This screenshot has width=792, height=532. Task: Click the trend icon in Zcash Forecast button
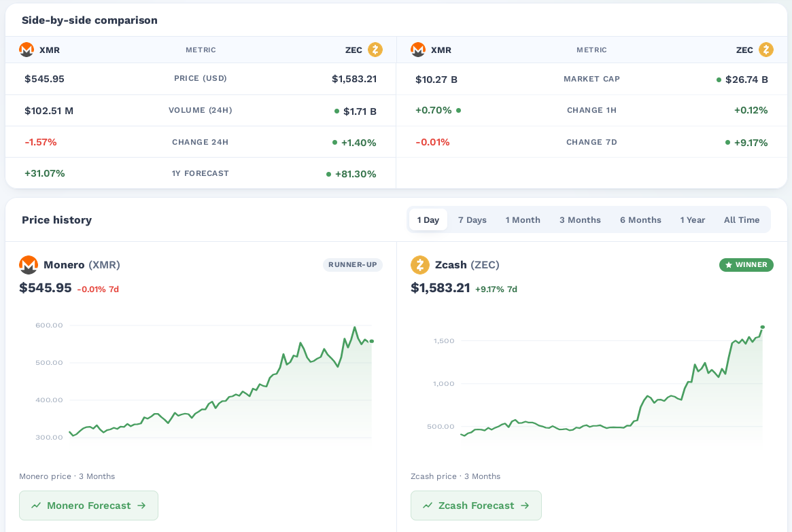pos(428,506)
